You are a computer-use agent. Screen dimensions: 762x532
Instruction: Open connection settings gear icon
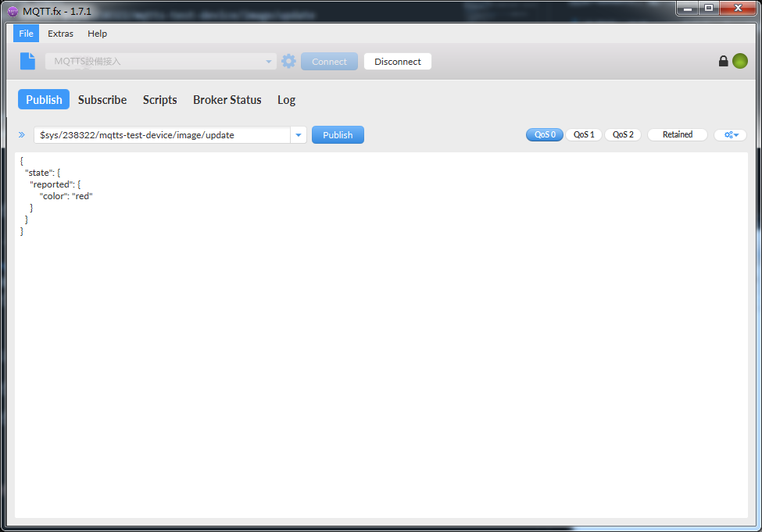tap(288, 61)
